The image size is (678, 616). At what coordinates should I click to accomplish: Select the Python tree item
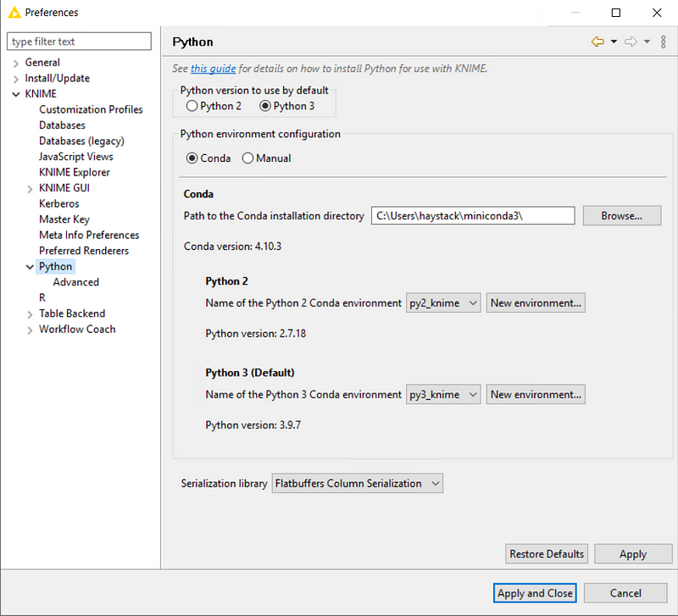(56, 266)
